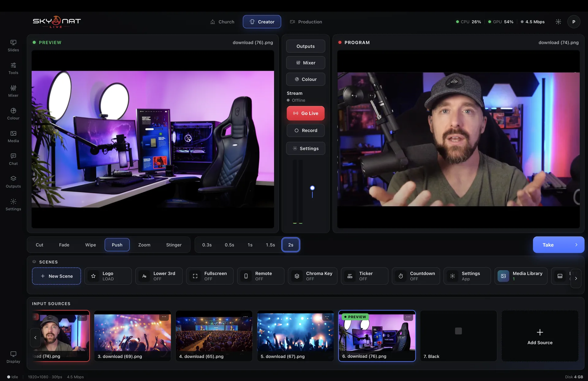Click the theme sun icon in header
The height and width of the screenshot is (381, 588).
[x=558, y=22]
